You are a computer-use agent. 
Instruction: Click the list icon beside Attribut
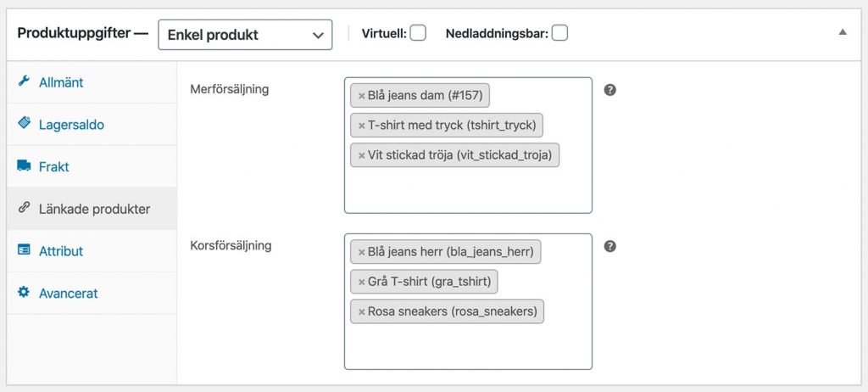coord(24,250)
